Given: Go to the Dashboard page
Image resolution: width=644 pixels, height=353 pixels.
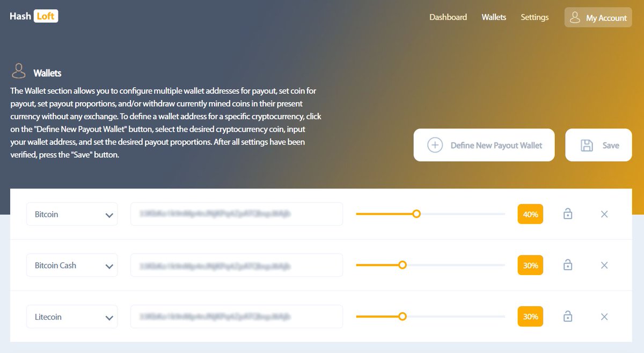Looking at the screenshot, I should [448, 17].
